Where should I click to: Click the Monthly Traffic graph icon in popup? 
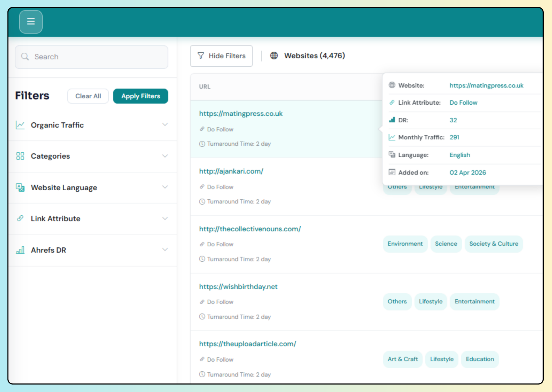click(x=392, y=137)
